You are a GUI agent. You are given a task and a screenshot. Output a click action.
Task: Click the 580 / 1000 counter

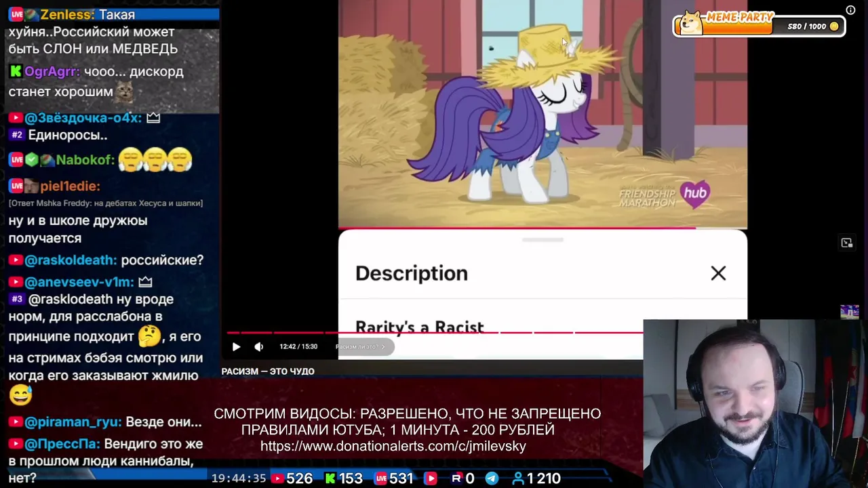click(x=807, y=26)
